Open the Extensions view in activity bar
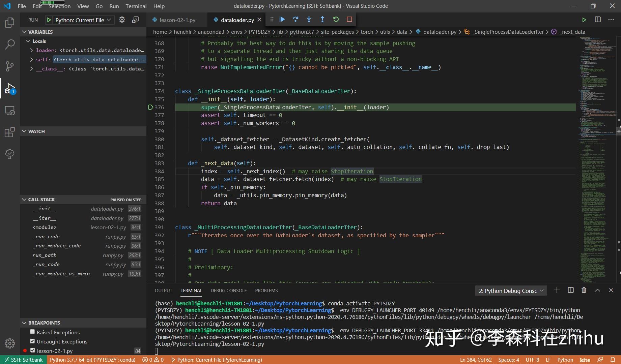The width and height of the screenshot is (621, 364). [10, 132]
